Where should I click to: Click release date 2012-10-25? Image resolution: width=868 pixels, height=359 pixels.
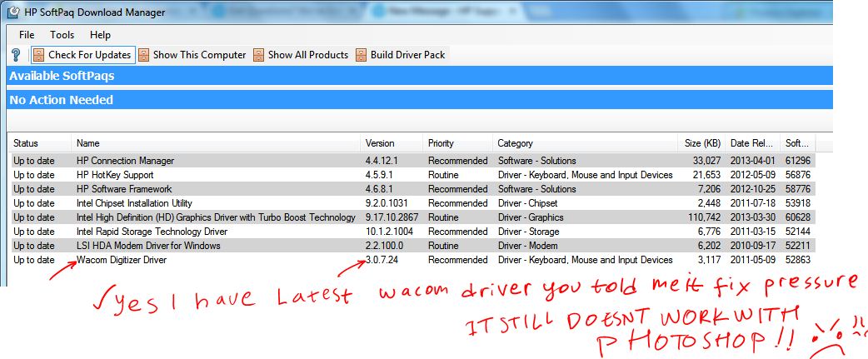[753, 189]
